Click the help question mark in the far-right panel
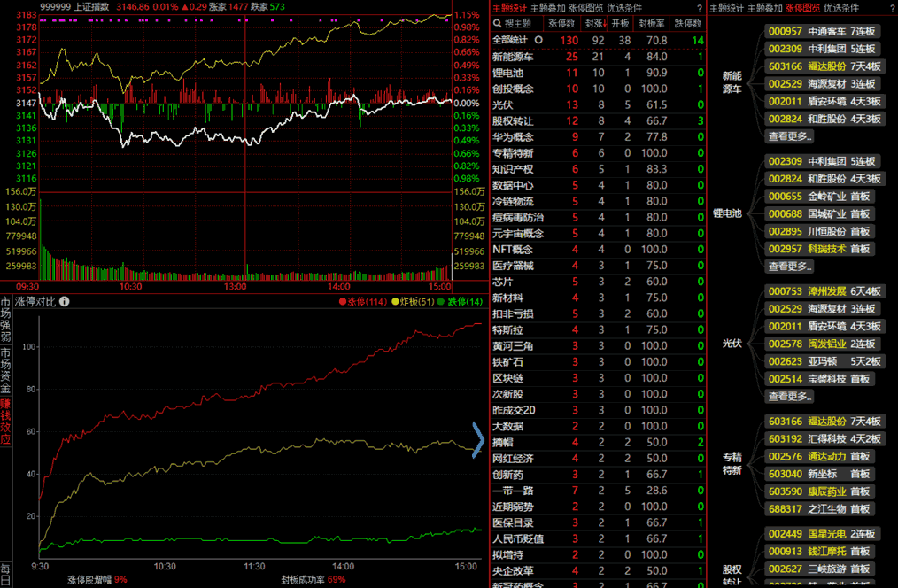Image resolution: width=898 pixels, height=588 pixels. (x=892, y=8)
